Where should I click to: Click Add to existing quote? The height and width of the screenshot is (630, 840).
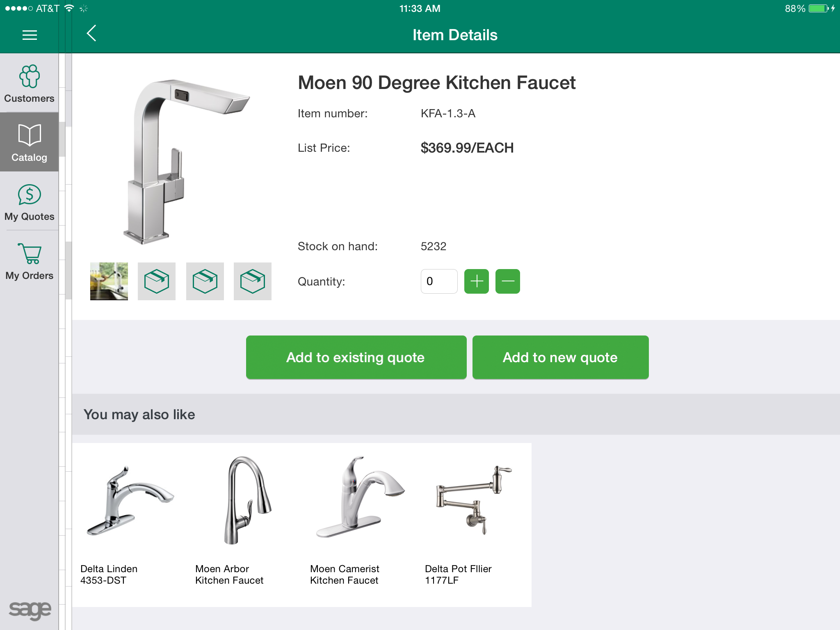pos(356,357)
